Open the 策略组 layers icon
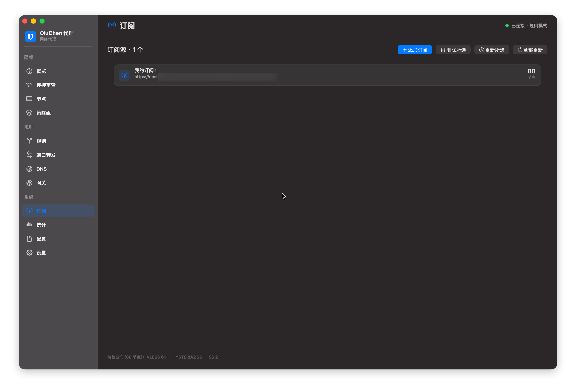 (29, 113)
